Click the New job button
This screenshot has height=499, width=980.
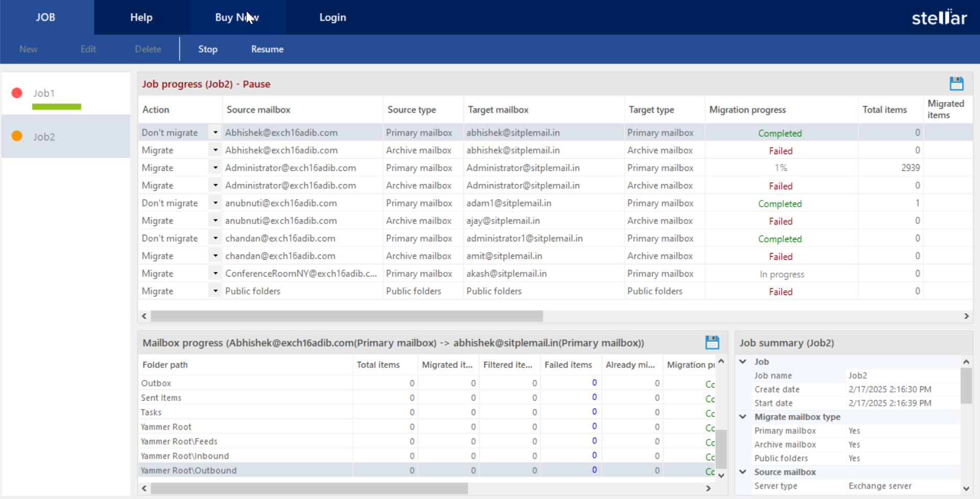(29, 49)
